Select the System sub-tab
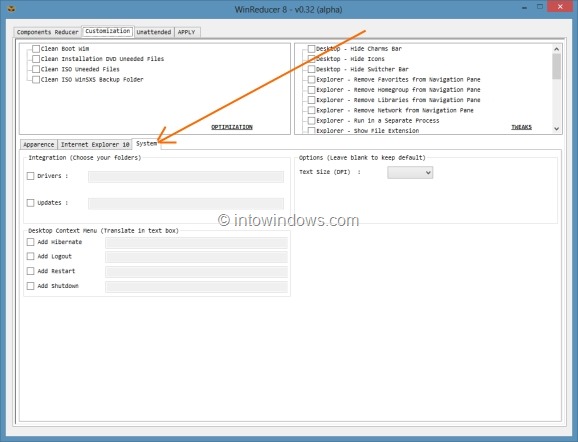The height and width of the screenshot is (442, 578). (x=146, y=144)
